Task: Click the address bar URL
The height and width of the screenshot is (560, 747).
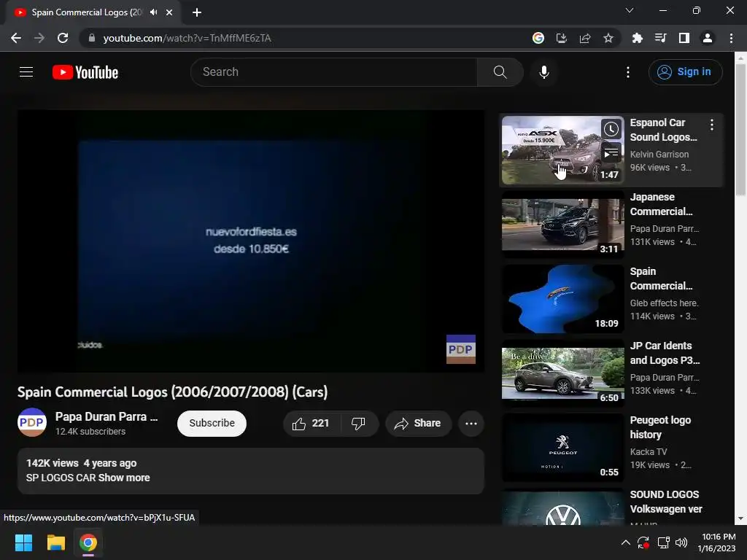Action: (187, 38)
